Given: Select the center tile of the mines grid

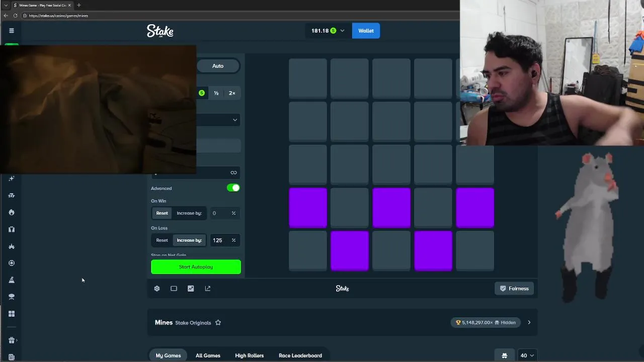Looking at the screenshot, I should pos(391,164).
